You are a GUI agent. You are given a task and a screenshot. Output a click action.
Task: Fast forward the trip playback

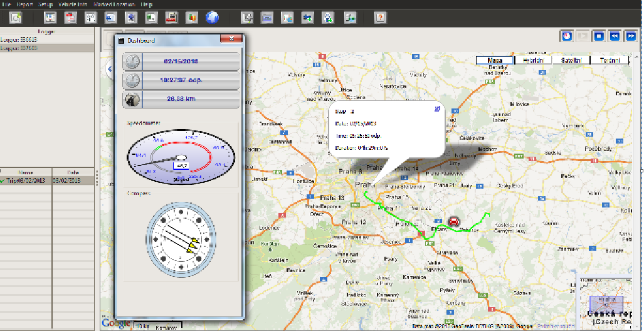[x=631, y=36]
